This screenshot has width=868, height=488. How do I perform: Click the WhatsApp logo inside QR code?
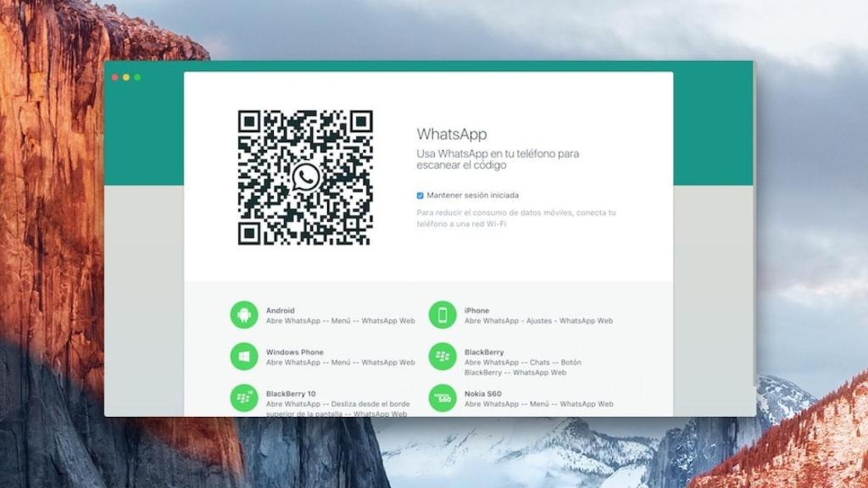coord(305,178)
